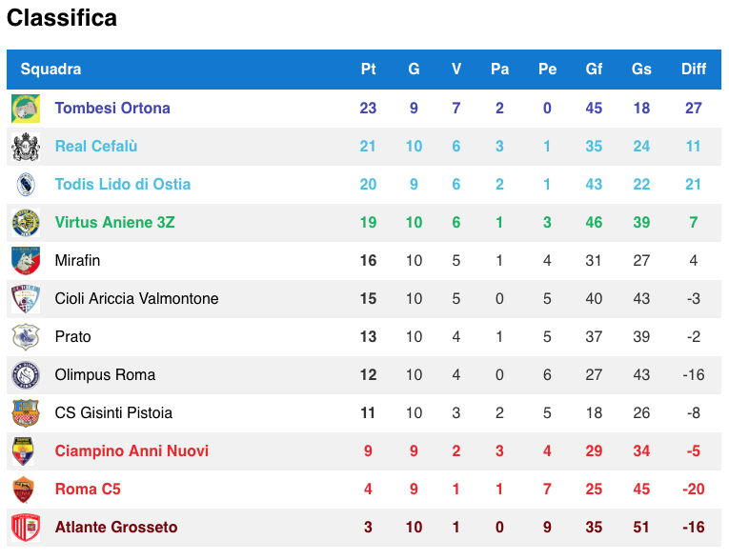Click the Prato team logo
Viewport: 729px width, 560px height.
pyautogui.click(x=26, y=337)
